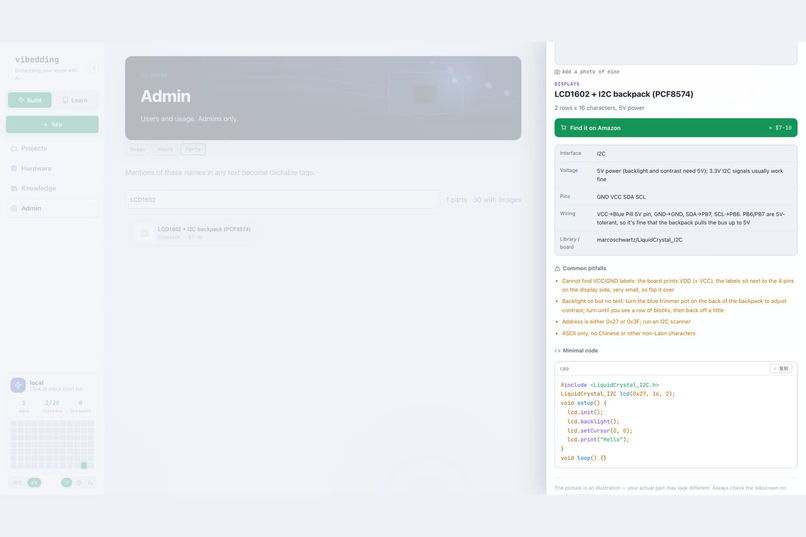Screen dimensions: 806x537
Task: Create a new item with New button
Action: [52, 124]
